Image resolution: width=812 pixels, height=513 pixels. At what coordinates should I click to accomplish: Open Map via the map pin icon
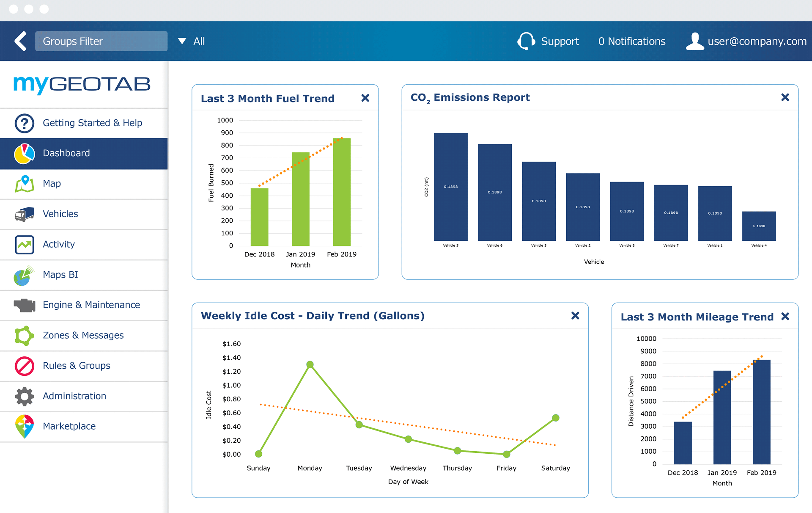point(24,184)
